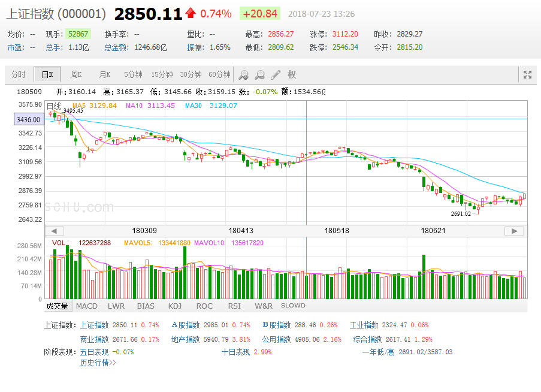The height and width of the screenshot is (392, 541).
Task: Click the zoom out magnifier icon
Action: tap(259, 75)
